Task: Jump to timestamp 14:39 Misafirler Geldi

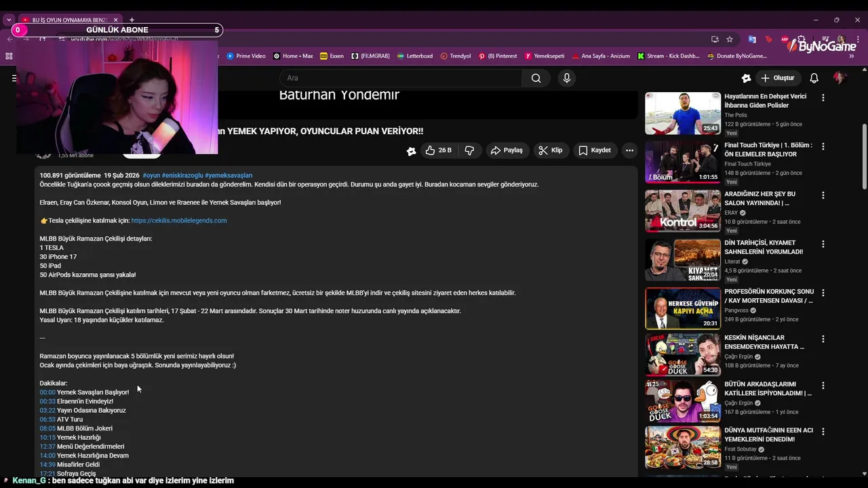Action: click(x=47, y=464)
